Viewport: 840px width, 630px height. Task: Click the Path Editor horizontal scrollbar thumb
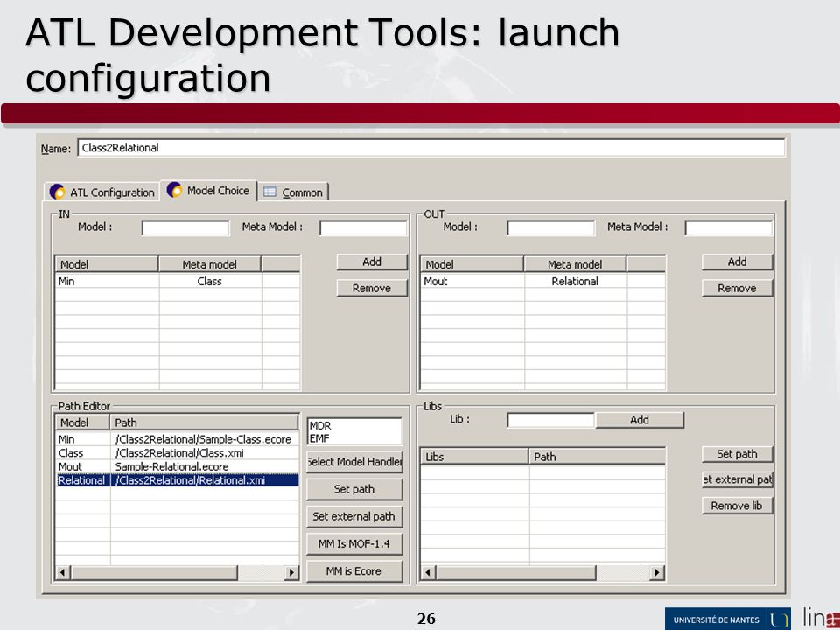154,572
